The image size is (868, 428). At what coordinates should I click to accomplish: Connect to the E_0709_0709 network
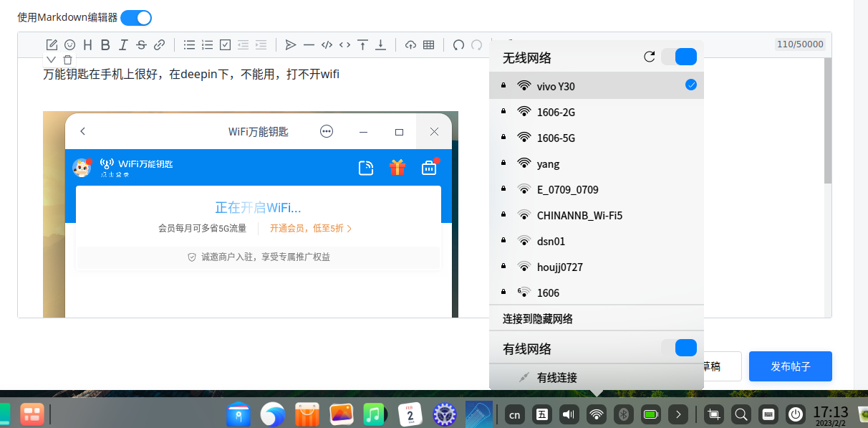click(x=597, y=189)
